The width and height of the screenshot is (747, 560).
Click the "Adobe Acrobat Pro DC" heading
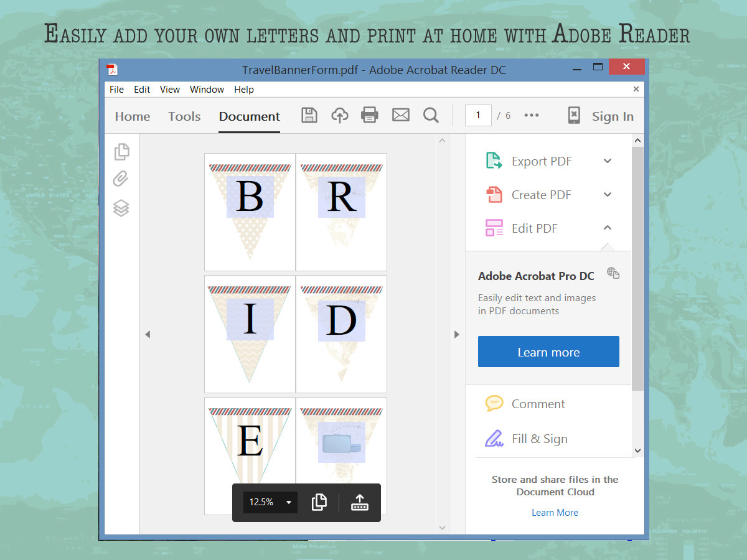pyautogui.click(x=536, y=276)
